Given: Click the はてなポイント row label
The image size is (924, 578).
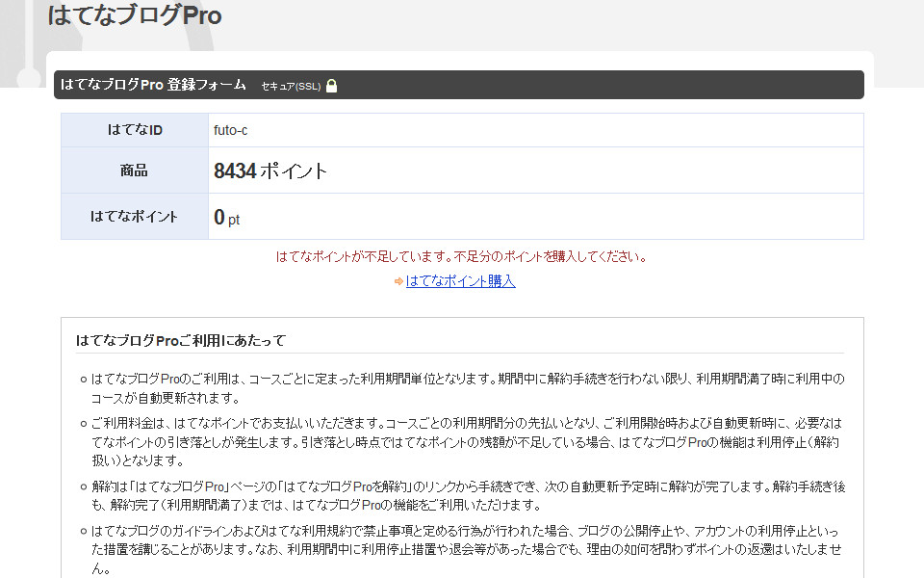Looking at the screenshot, I should click(x=135, y=217).
